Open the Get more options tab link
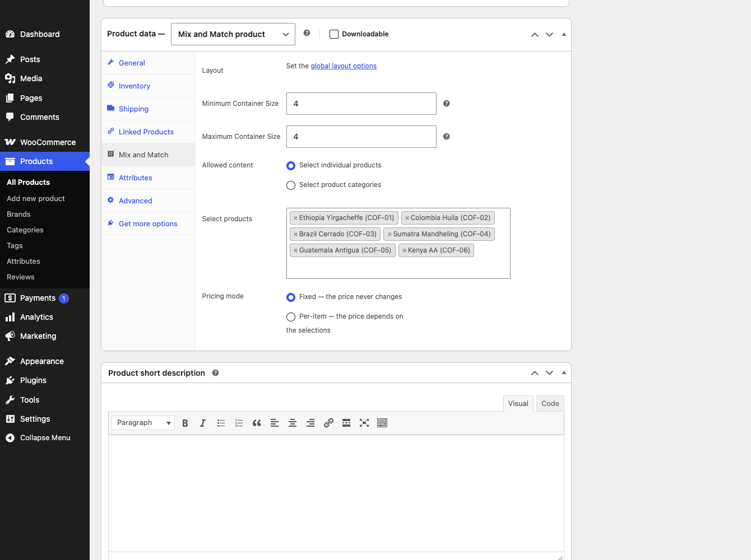 pyautogui.click(x=149, y=224)
